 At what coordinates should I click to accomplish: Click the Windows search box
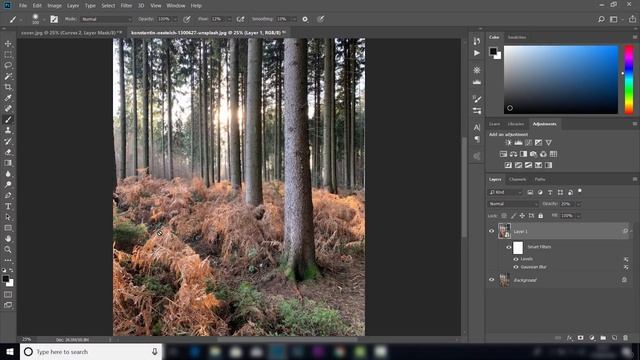pos(91,352)
